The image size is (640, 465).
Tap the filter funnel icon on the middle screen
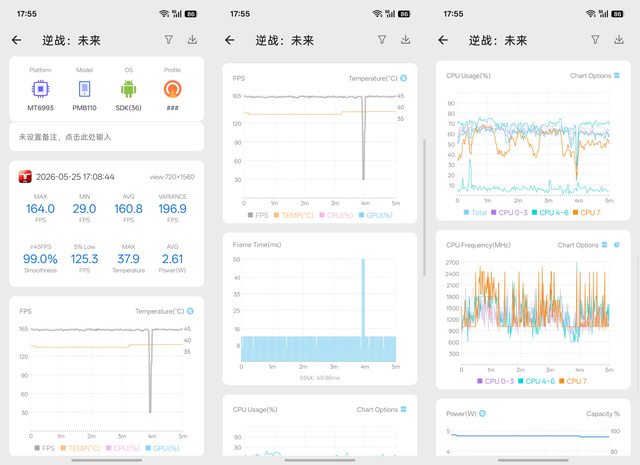pos(382,40)
